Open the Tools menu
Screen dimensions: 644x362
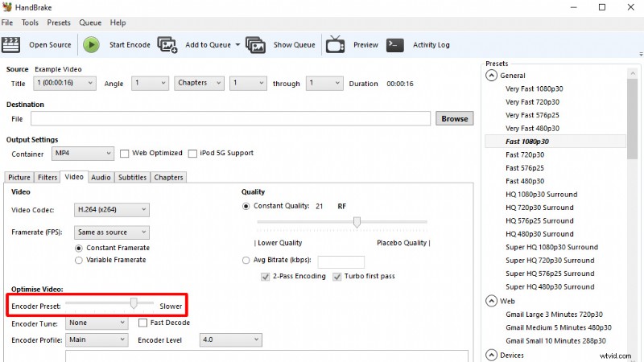[x=30, y=23]
